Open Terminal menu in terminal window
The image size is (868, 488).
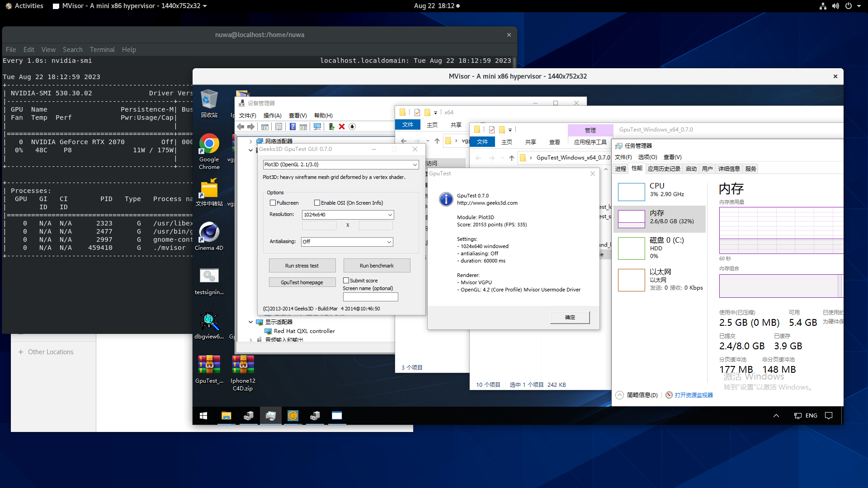(x=102, y=50)
